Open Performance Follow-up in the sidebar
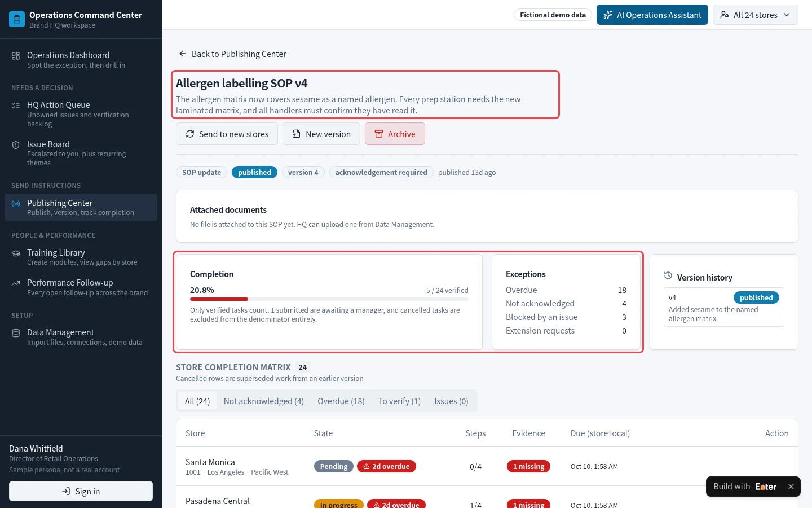 pyautogui.click(x=81, y=287)
